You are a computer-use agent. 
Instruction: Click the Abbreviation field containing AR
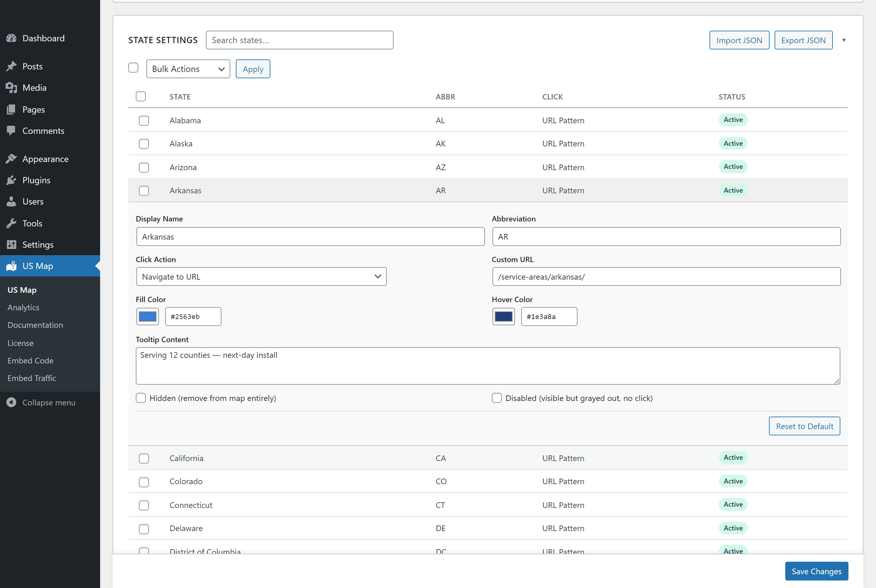667,236
